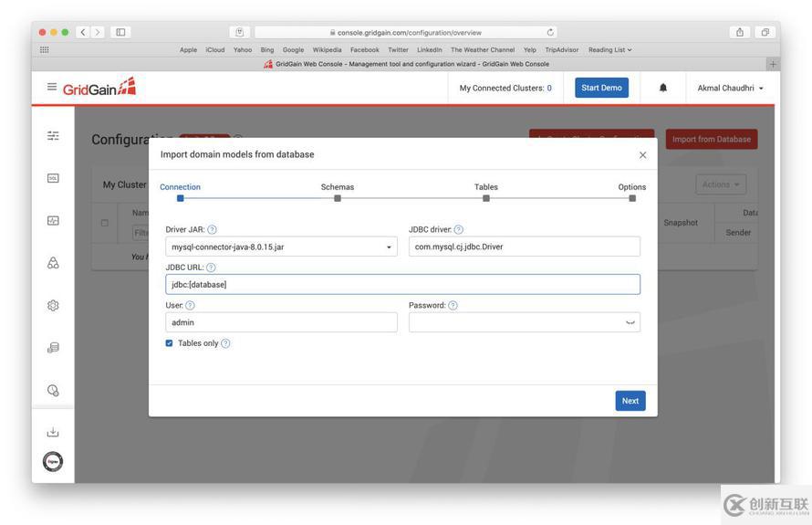Open the Wikipedia bookmark
812x525 pixels.
[x=327, y=49]
